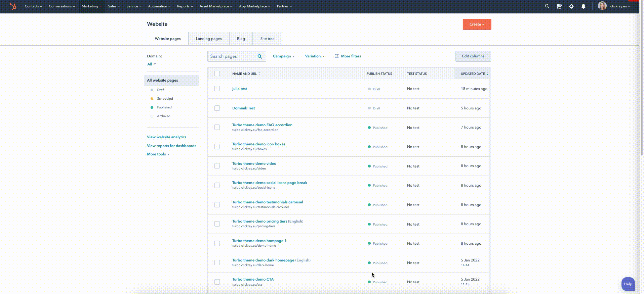644x294 pixels.
Task: Open View website analytics link
Action: tap(166, 137)
